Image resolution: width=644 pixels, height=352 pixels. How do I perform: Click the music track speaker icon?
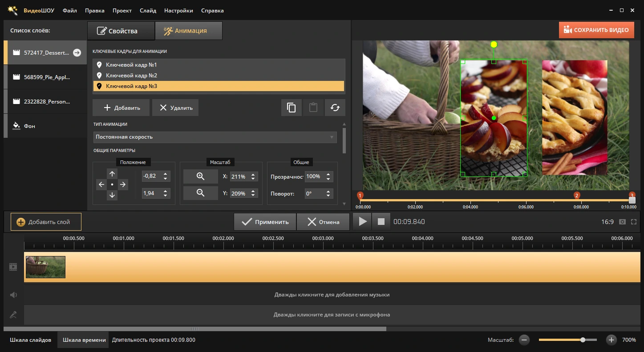click(x=13, y=295)
